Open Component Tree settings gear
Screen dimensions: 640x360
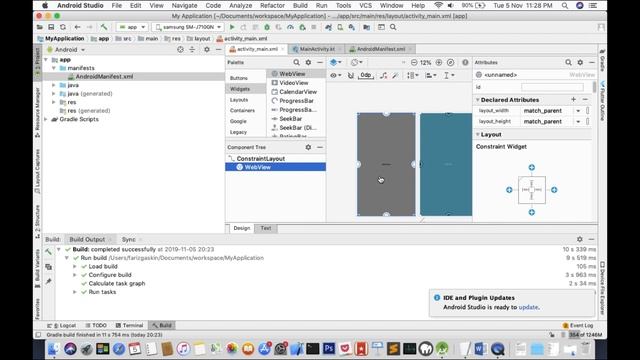pos(308,147)
